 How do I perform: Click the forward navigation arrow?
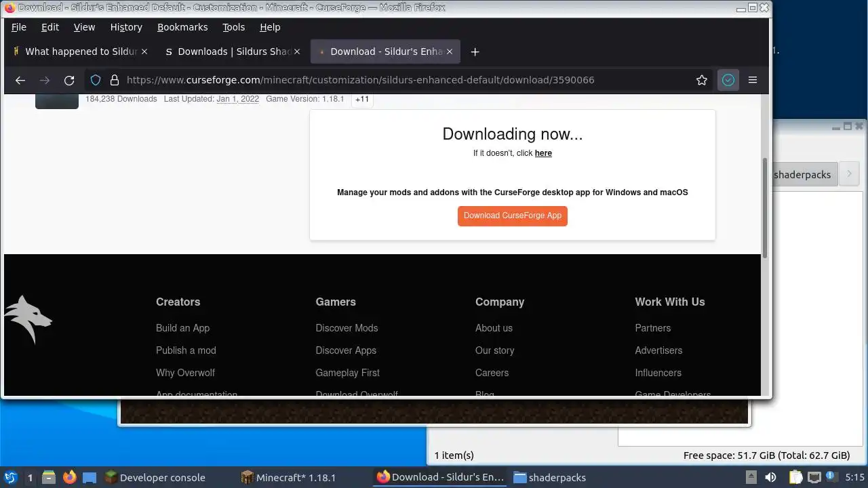45,80
